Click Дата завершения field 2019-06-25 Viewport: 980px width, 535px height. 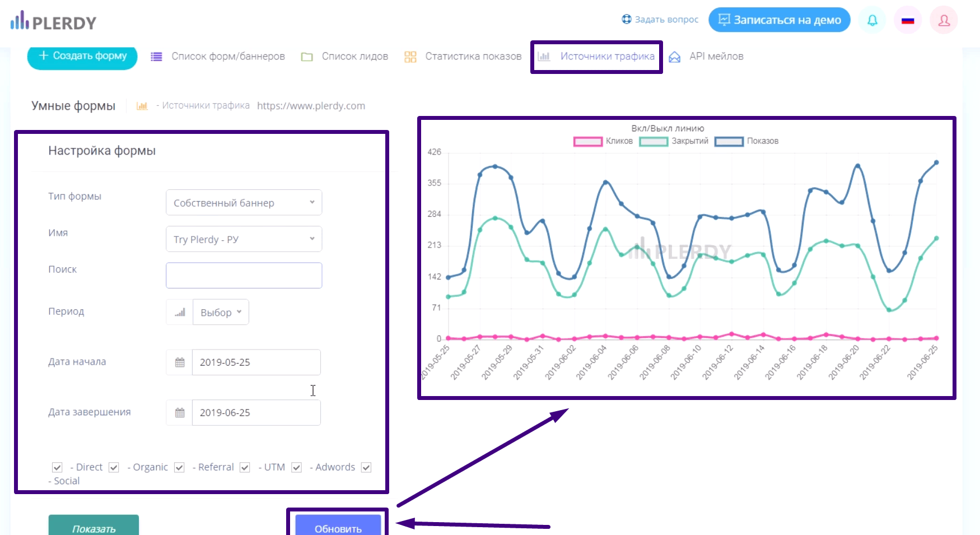[256, 413]
